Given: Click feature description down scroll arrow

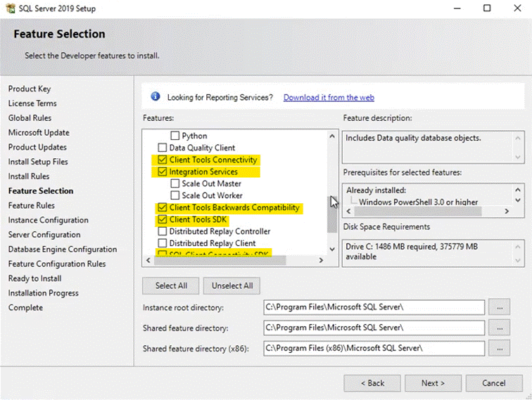Looking at the screenshot, I should pyautogui.click(x=518, y=157).
